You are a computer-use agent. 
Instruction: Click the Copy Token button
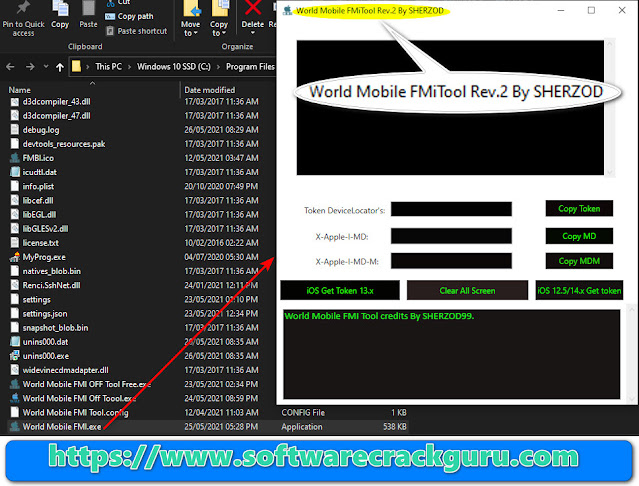(579, 209)
